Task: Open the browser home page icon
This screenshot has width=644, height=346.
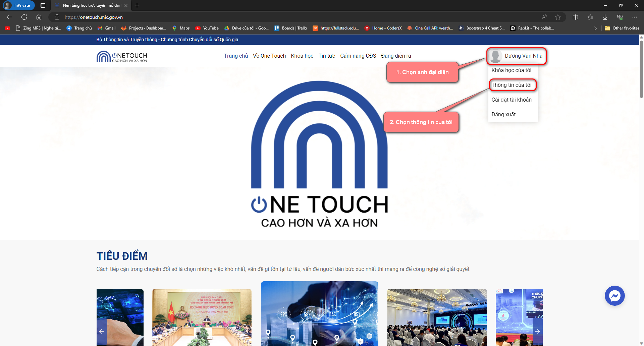Action: 39,17
